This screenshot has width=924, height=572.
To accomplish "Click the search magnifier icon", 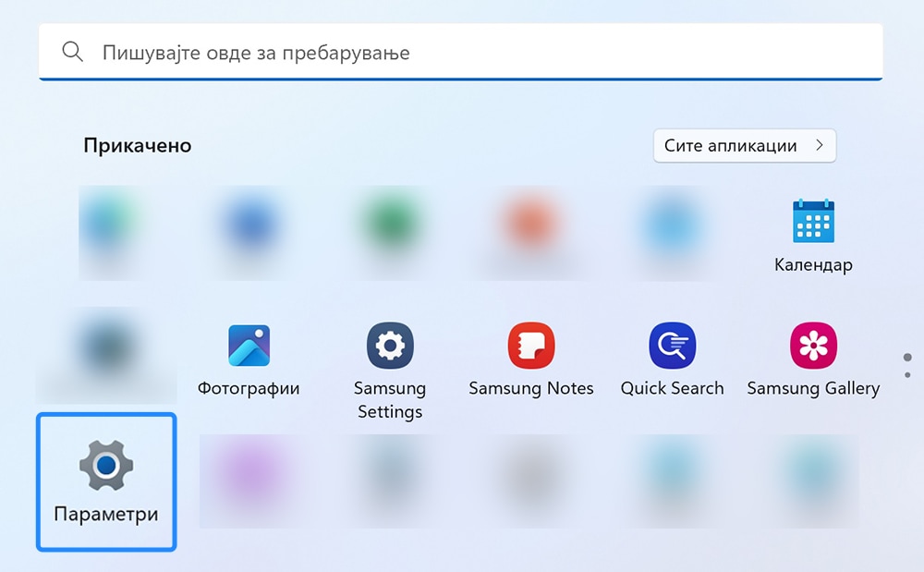I will click(x=72, y=52).
